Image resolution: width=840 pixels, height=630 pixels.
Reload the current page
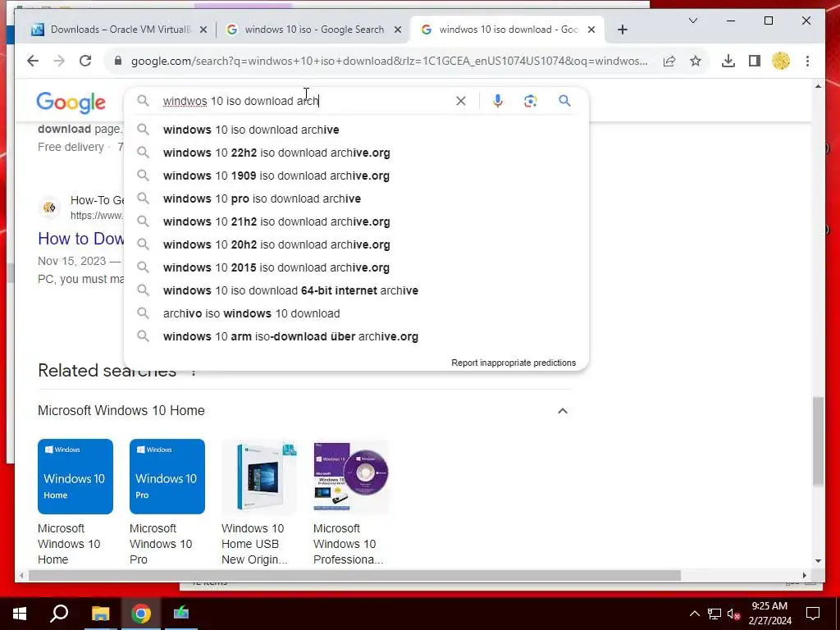(x=85, y=61)
